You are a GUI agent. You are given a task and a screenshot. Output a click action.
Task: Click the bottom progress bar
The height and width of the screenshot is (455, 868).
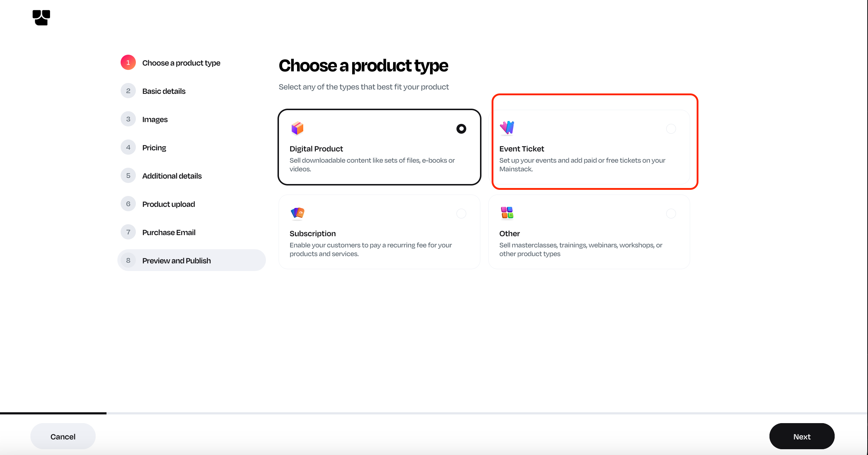tap(434, 413)
